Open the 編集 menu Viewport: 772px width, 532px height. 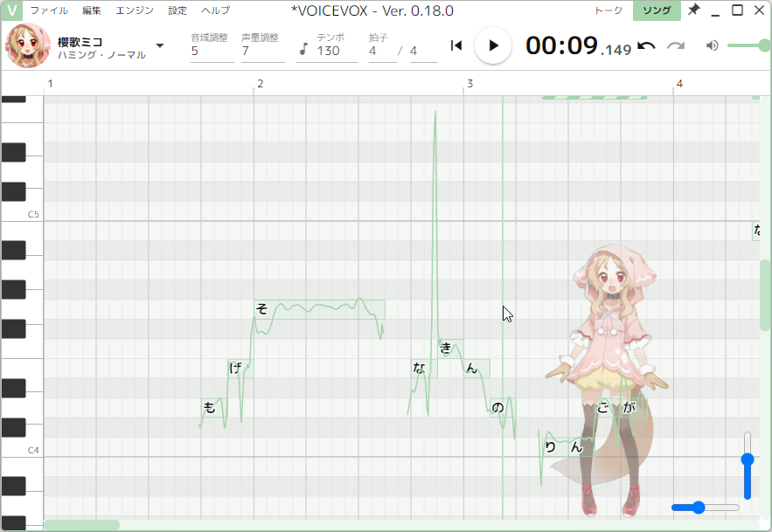click(x=92, y=10)
